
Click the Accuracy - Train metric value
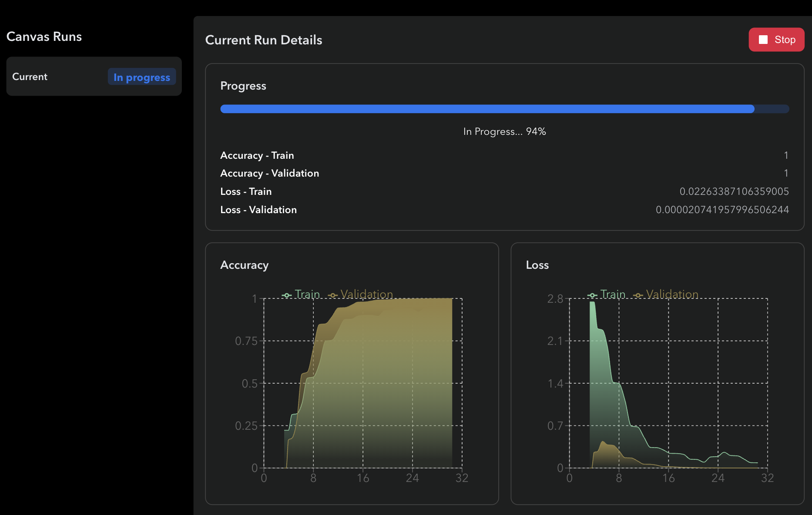[786, 155]
